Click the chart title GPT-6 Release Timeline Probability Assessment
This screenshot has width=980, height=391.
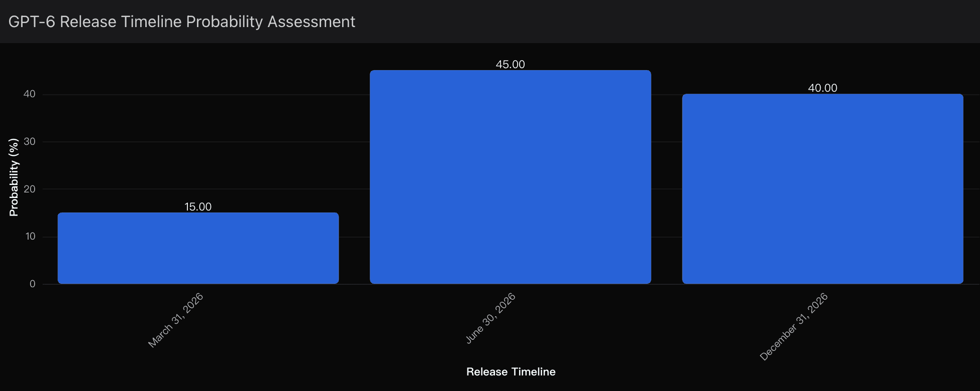182,22
